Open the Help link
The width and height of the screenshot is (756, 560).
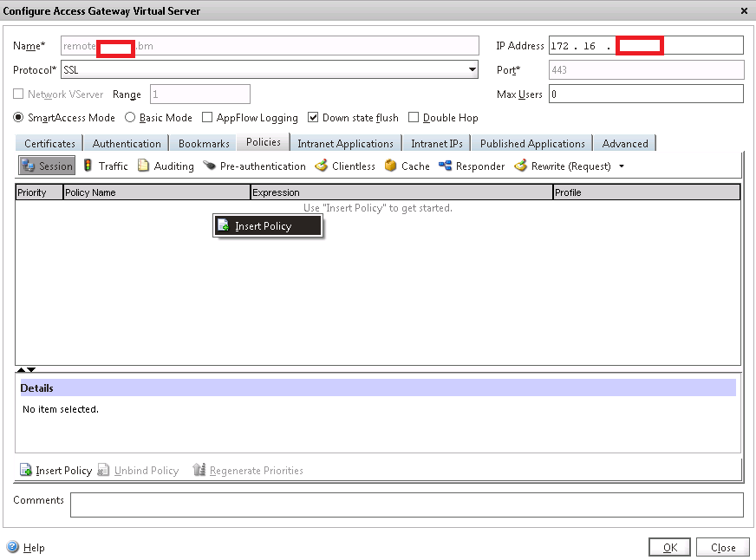pyautogui.click(x=34, y=548)
